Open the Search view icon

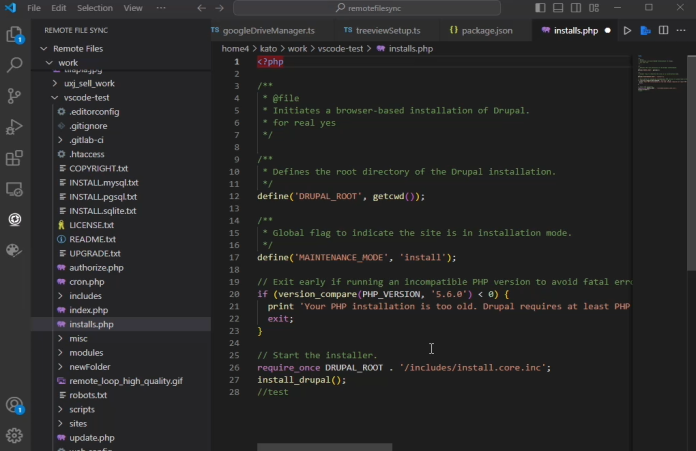pyautogui.click(x=14, y=65)
